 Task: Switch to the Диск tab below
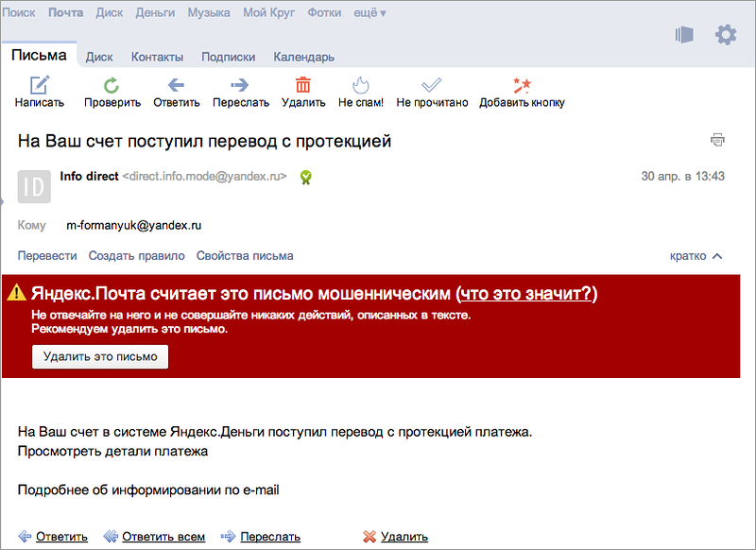(x=99, y=57)
